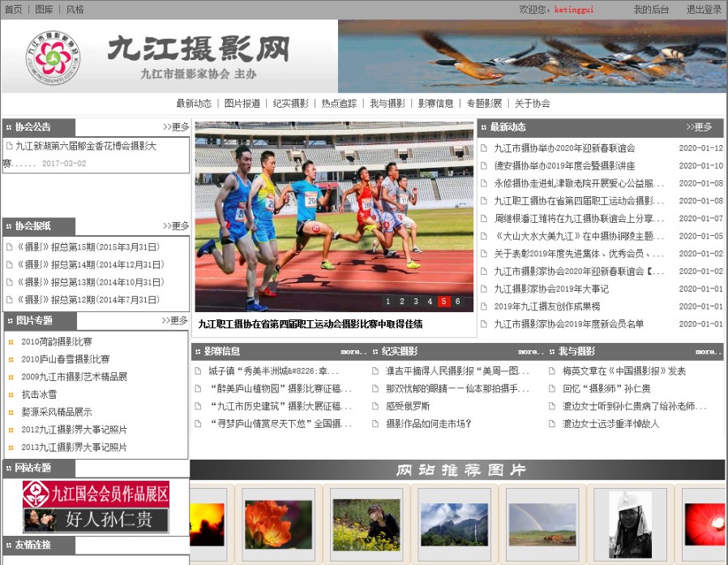Expand more in 纪实摄影 section
The width and height of the screenshot is (728, 565).
point(529,352)
